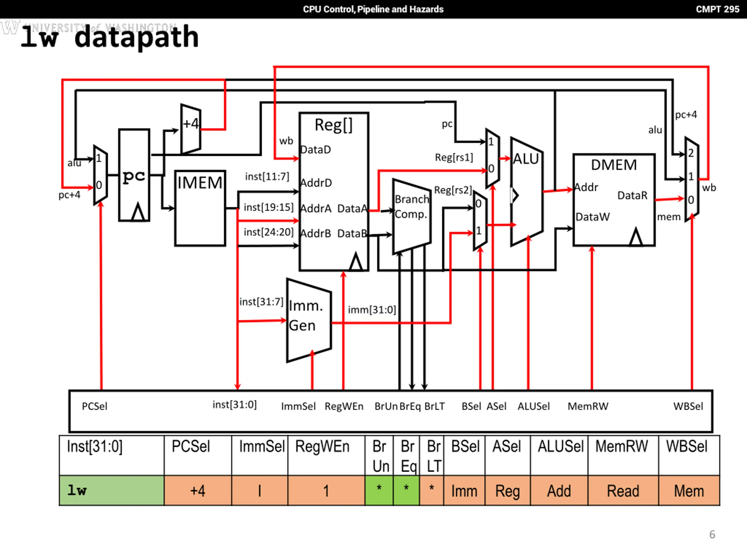
Task: Click the DMEM Addr port label
Action: click(586, 187)
